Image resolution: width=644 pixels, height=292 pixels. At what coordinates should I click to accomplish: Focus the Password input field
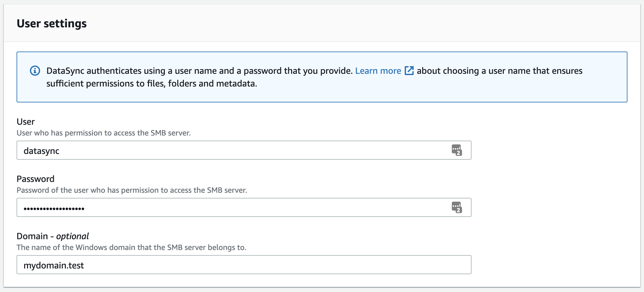(244, 207)
